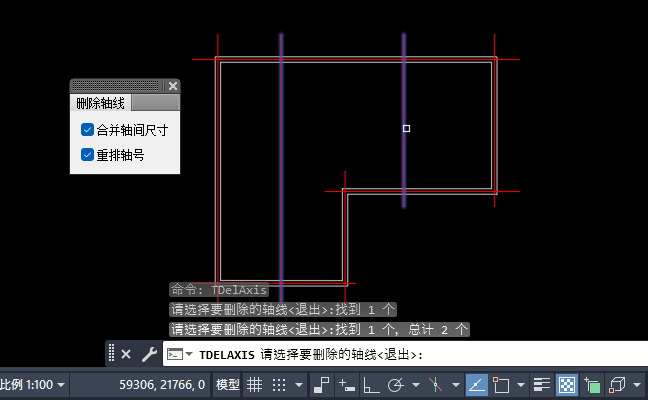This screenshot has height=400, width=648.
Task: Uncheck 重排轴号 checkbox
Action: [x=87, y=155]
